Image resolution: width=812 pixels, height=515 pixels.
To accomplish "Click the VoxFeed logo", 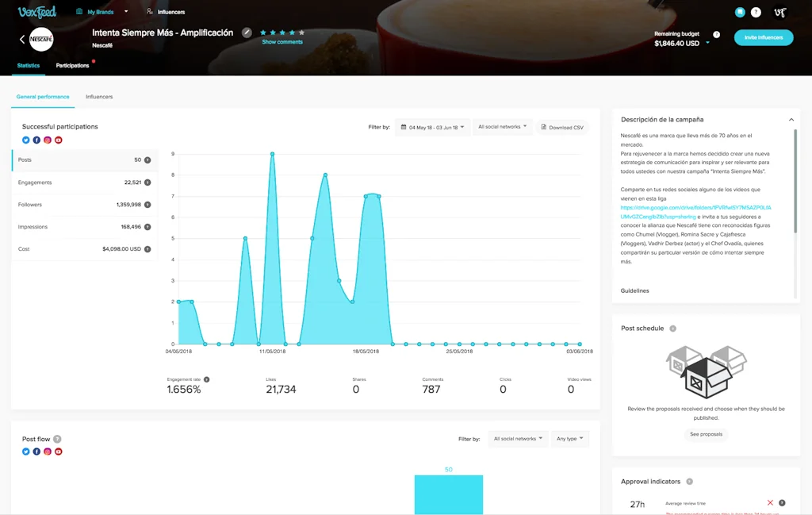I will (x=36, y=11).
